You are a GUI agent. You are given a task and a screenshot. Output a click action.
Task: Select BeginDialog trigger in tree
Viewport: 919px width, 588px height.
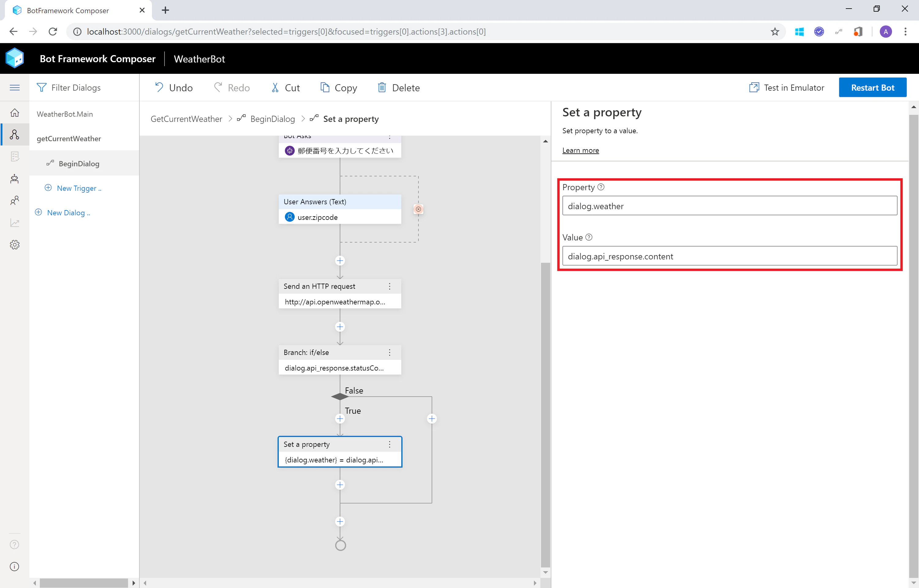pos(84,164)
